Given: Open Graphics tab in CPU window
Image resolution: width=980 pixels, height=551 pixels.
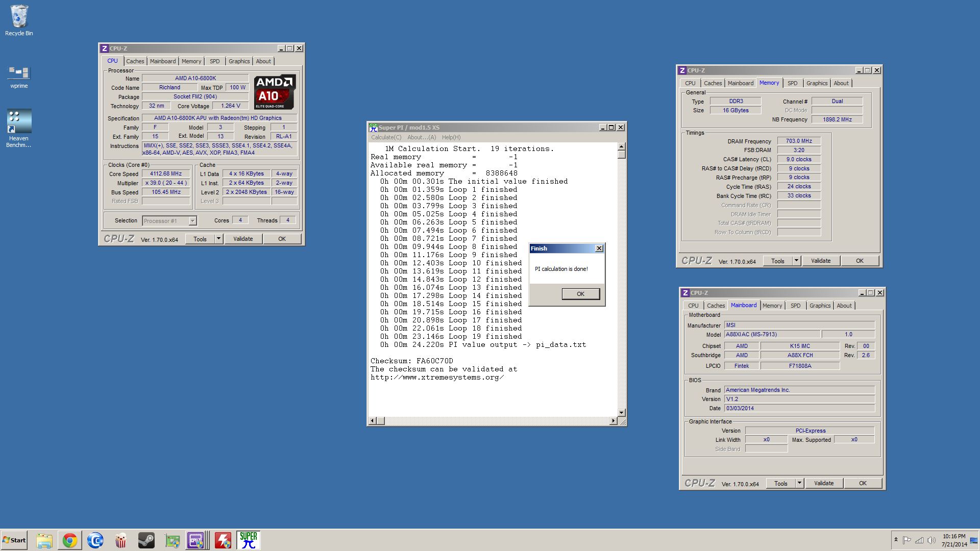Looking at the screenshot, I should click(x=239, y=61).
